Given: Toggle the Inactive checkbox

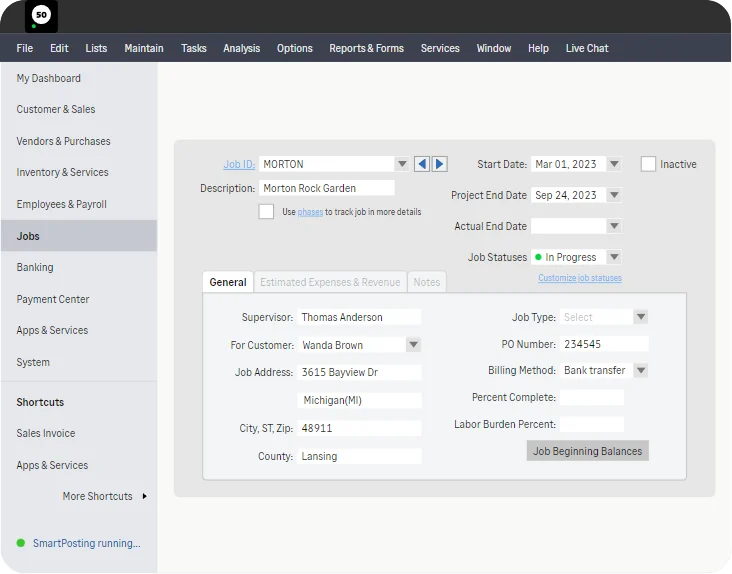Looking at the screenshot, I should click(x=648, y=164).
